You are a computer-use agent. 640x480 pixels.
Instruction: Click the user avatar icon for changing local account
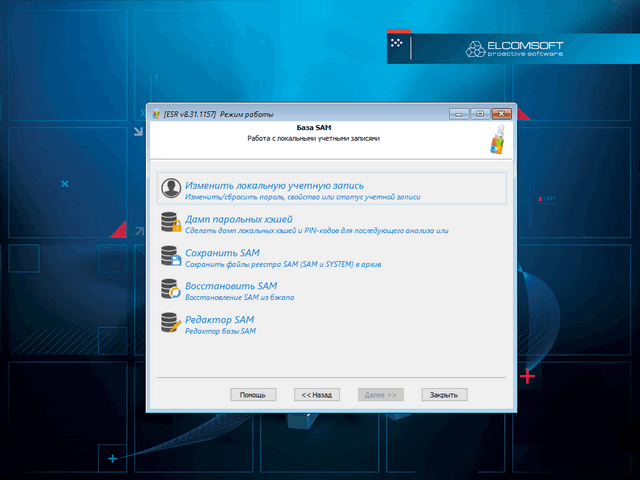coord(172,189)
